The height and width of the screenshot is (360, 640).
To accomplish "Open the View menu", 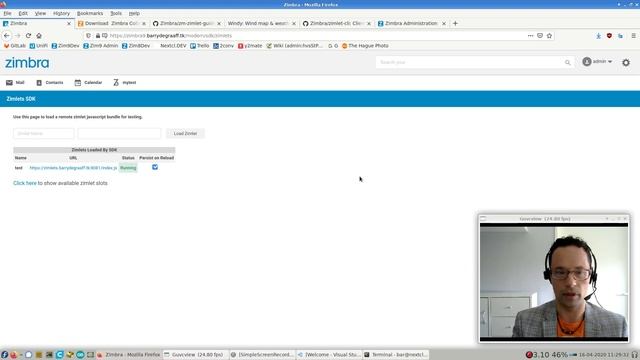I will click(x=40, y=13).
